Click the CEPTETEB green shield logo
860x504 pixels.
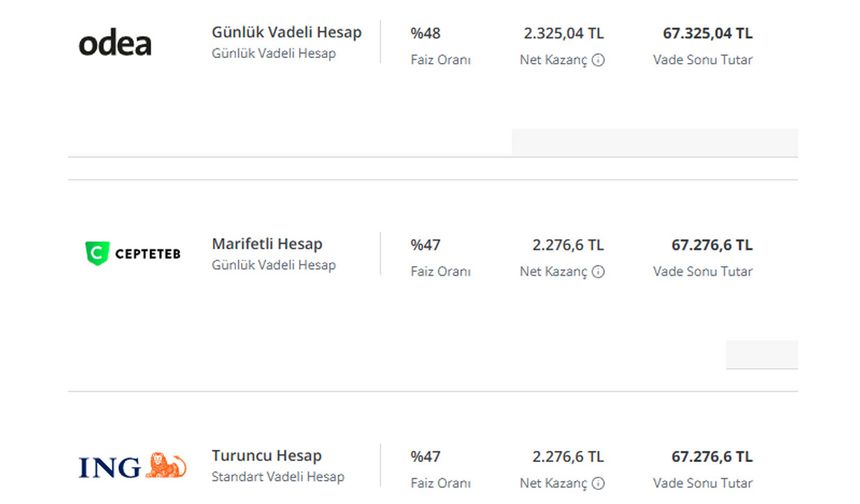coord(97,253)
